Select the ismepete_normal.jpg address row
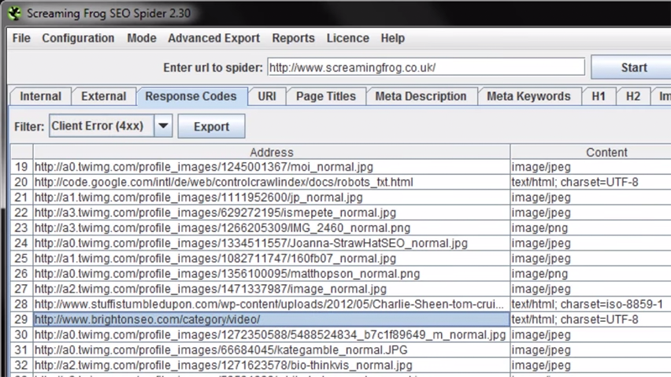The width and height of the screenshot is (671, 377). tap(271, 213)
